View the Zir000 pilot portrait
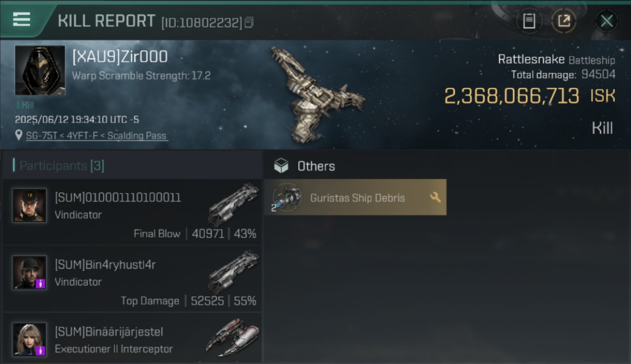The width and height of the screenshot is (631, 364). click(x=40, y=70)
